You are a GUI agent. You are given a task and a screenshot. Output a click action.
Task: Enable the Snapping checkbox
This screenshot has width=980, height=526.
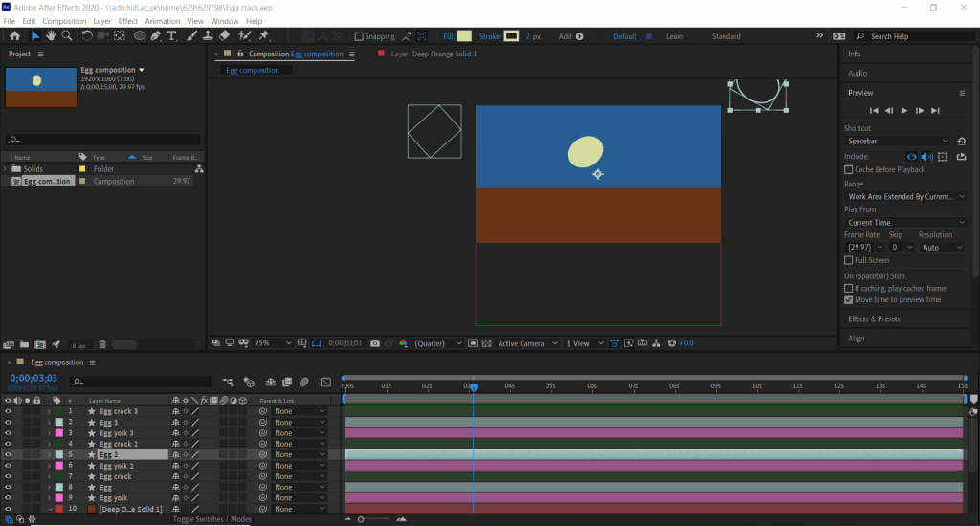359,37
